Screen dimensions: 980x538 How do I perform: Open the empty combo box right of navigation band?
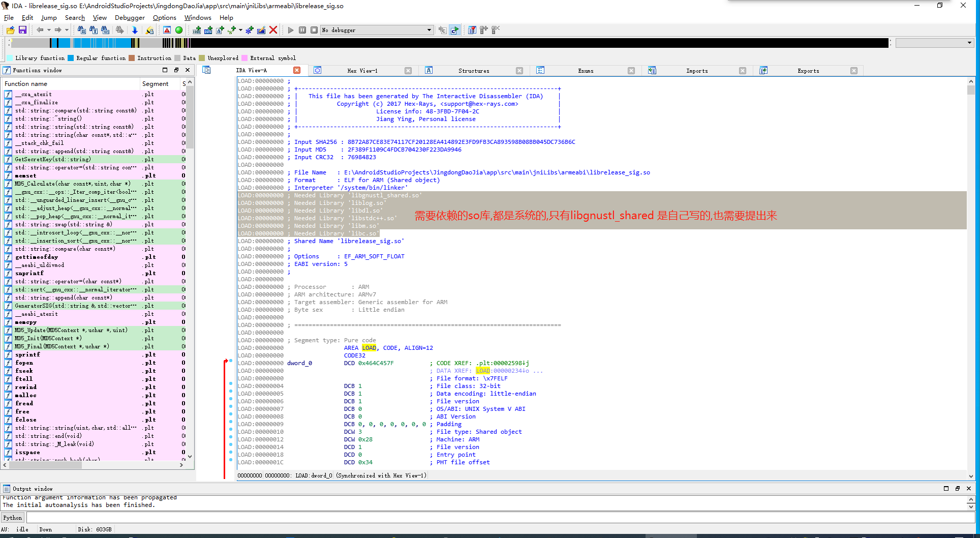pyautogui.click(x=934, y=43)
